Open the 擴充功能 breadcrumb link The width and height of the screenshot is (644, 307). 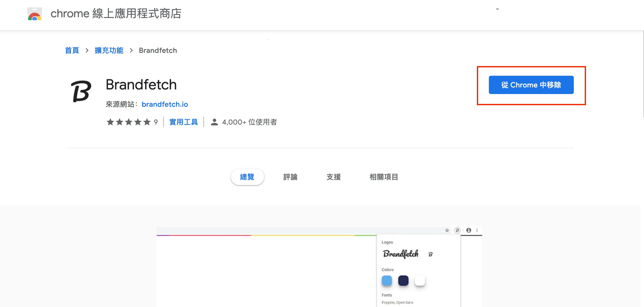coord(109,50)
